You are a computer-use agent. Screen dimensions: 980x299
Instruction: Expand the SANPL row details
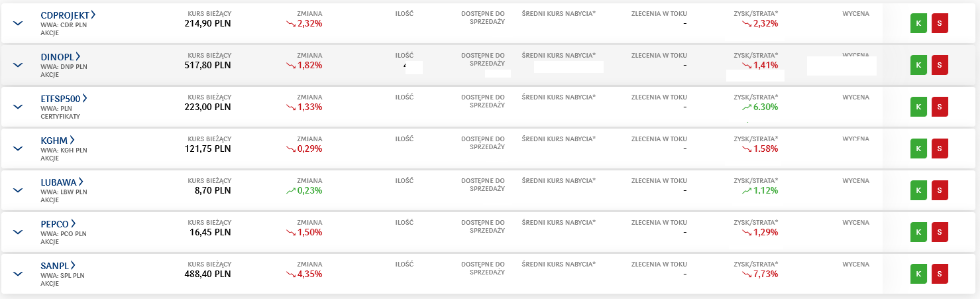point(18,274)
